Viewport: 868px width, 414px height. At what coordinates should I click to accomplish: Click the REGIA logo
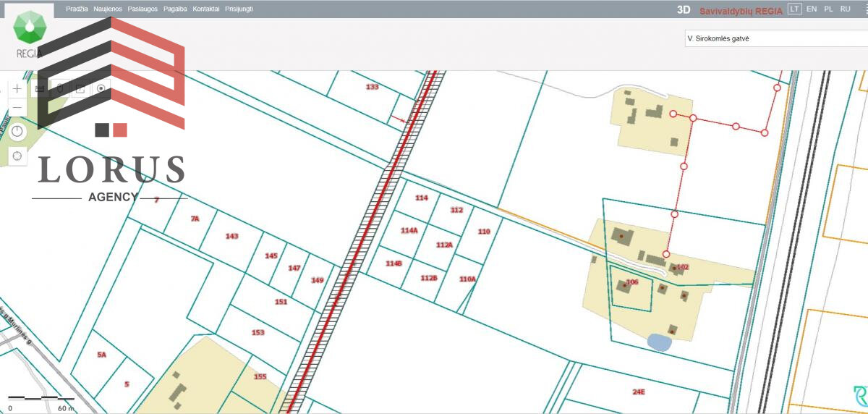[30, 33]
